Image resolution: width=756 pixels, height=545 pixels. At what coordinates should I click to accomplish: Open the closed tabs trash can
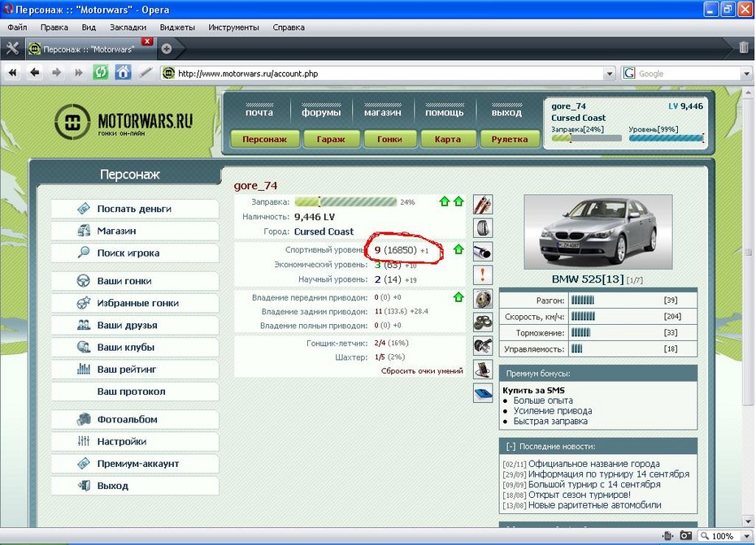(744, 47)
